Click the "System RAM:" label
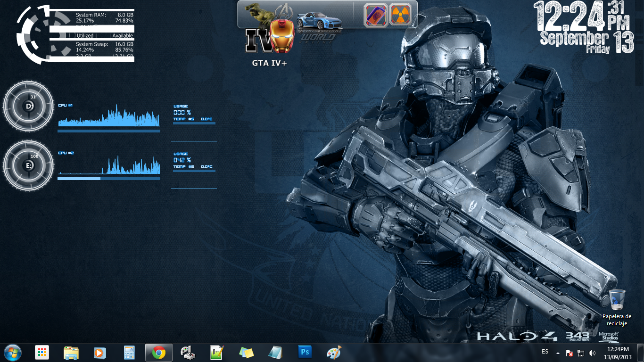The width and height of the screenshot is (644, 362). pos(91,15)
